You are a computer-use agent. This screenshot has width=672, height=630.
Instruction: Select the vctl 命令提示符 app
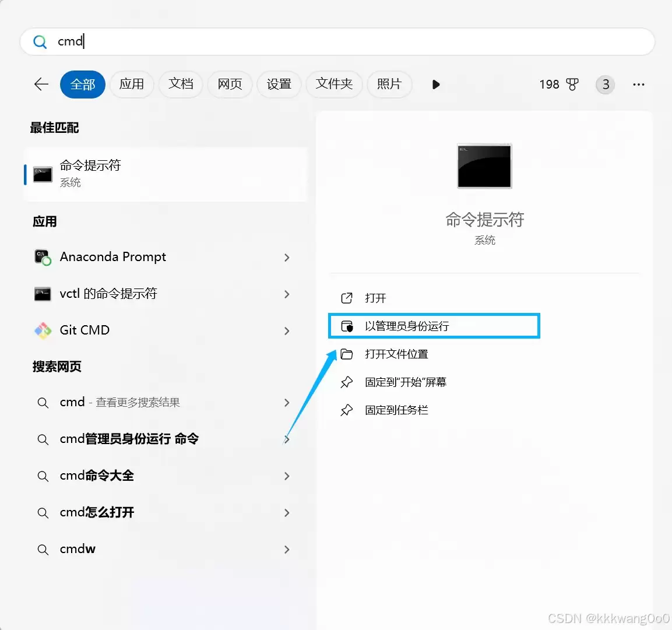[109, 294]
